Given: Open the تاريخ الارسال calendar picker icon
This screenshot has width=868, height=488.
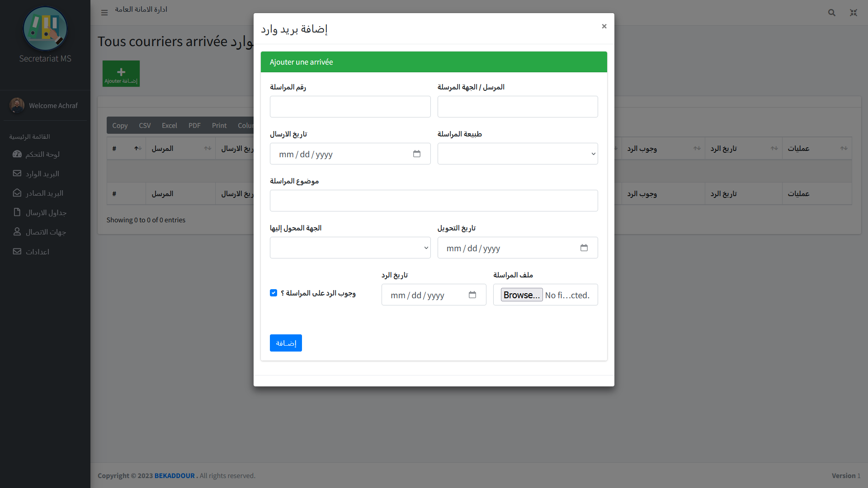Looking at the screenshot, I should click(417, 154).
